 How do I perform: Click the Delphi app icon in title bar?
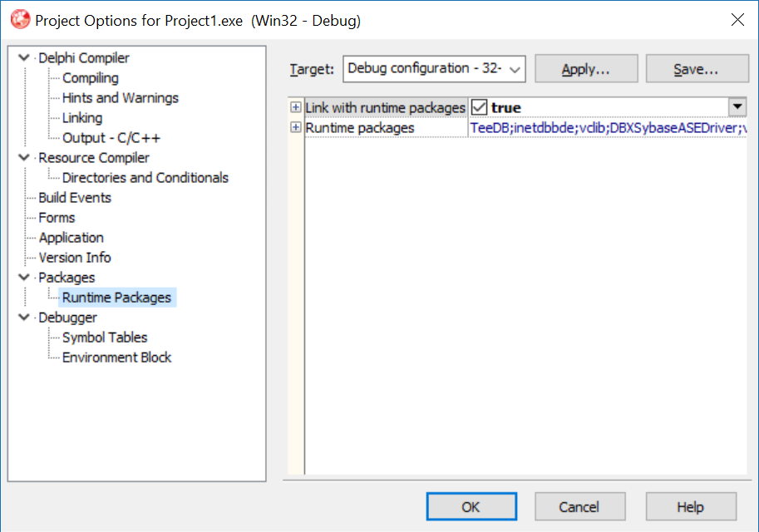tap(20, 20)
